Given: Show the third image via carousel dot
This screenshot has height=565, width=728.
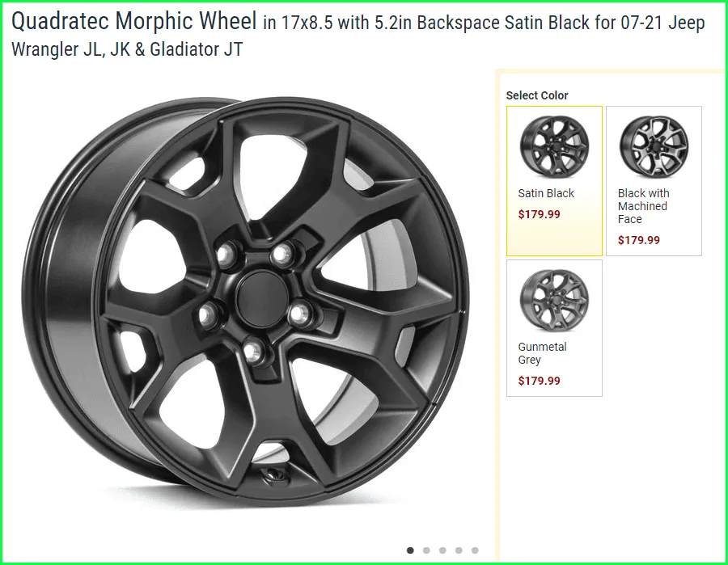Looking at the screenshot, I should tap(442, 550).
